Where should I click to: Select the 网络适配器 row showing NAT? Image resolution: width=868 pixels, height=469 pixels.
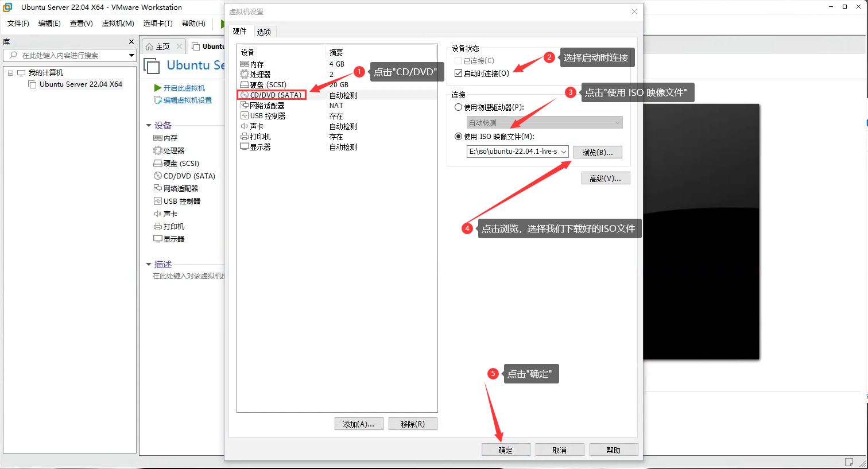[337, 106]
